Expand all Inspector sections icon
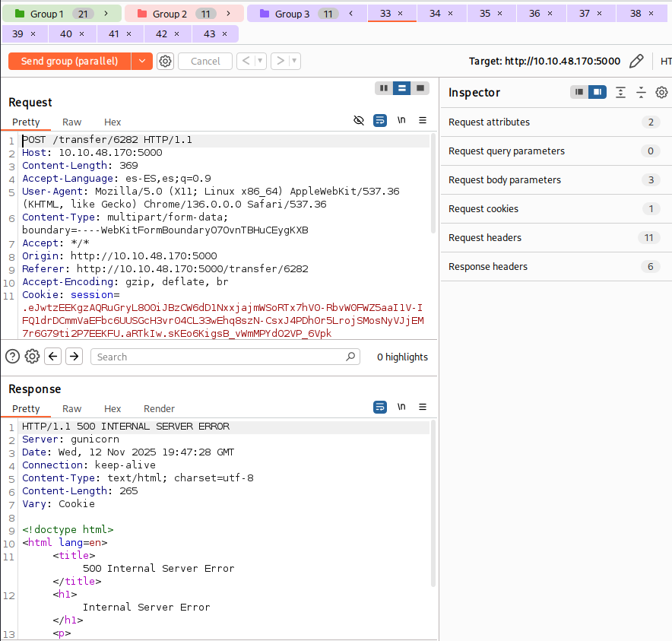 [620, 92]
